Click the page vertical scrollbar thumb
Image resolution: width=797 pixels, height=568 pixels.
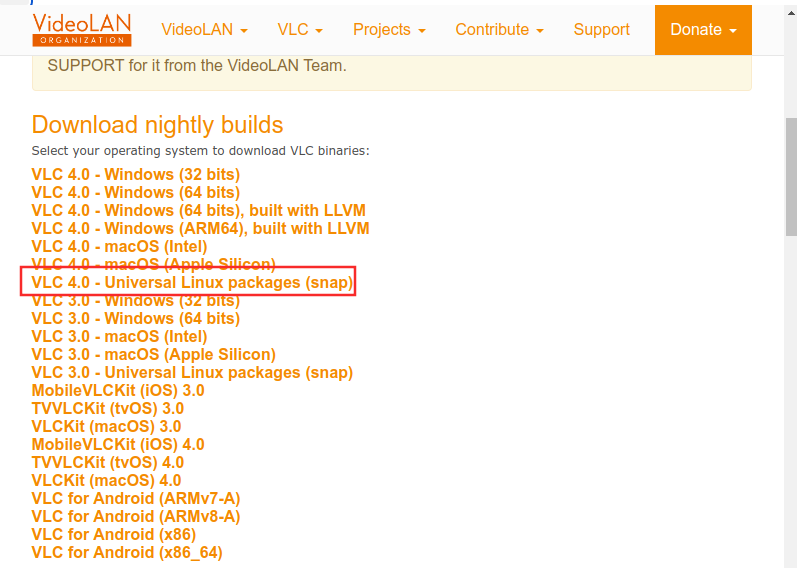coord(791,177)
